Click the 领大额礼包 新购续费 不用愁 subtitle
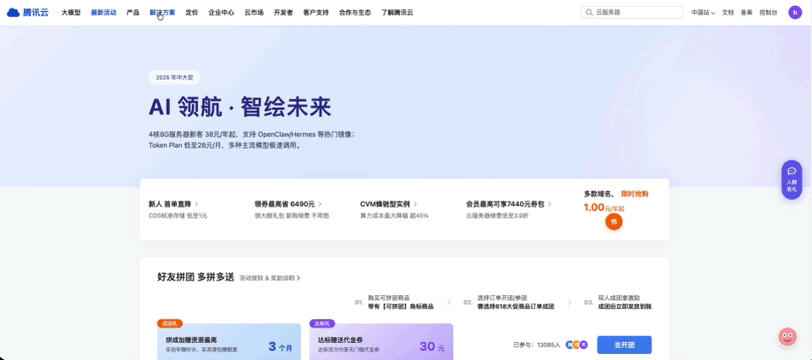 pos(292,215)
